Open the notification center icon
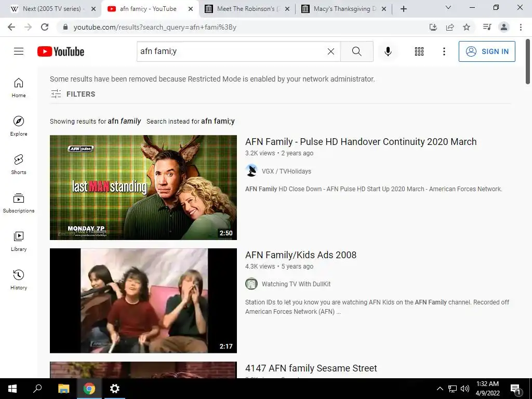The height and width of the screenshot is (399, 532). pos(515,389)
